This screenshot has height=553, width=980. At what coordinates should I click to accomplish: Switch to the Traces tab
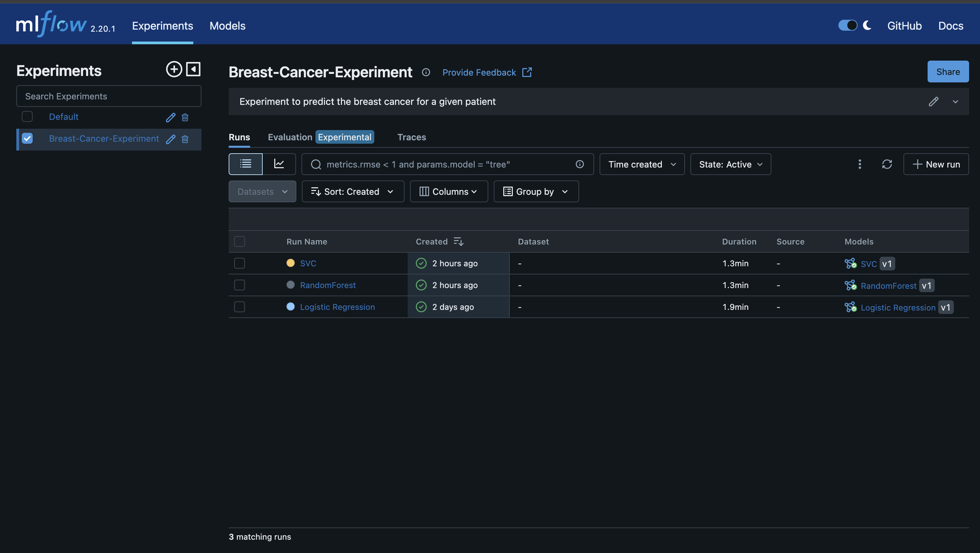click(x=411, y=137)
